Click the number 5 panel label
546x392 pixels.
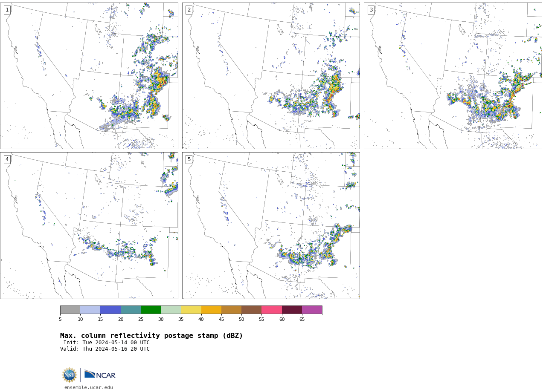click(x=189, y=159)
